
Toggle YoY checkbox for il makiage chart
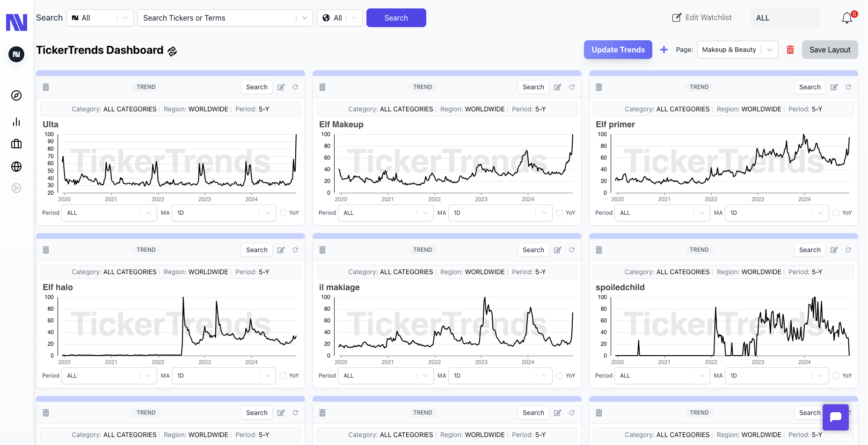(x=560, y=376)
